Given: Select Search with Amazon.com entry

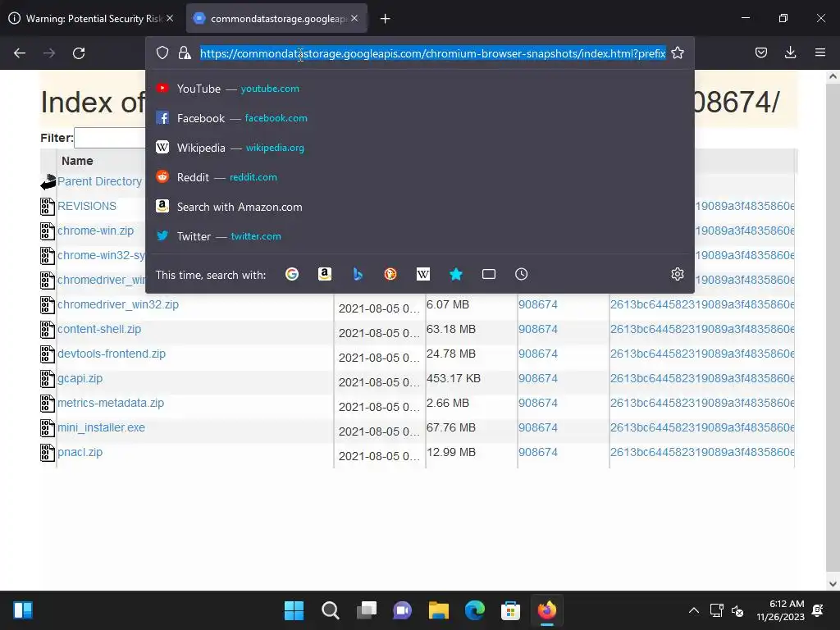Looking at the screenshot, I should (x=420, y=207).
